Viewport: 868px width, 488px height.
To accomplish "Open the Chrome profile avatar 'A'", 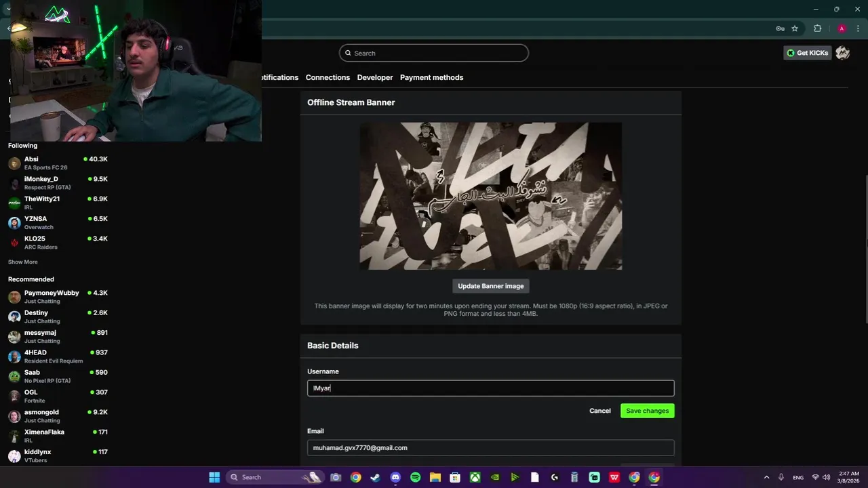I will coord(842,28).
